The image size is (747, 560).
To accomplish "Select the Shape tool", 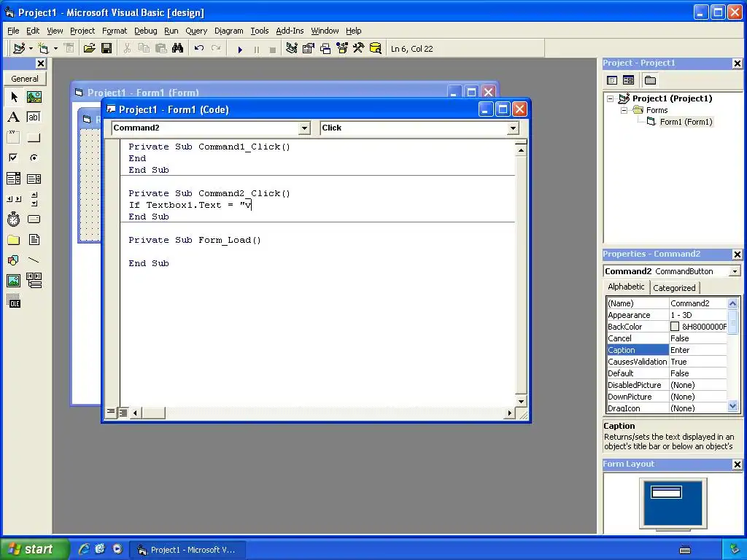I will point(14,260).
